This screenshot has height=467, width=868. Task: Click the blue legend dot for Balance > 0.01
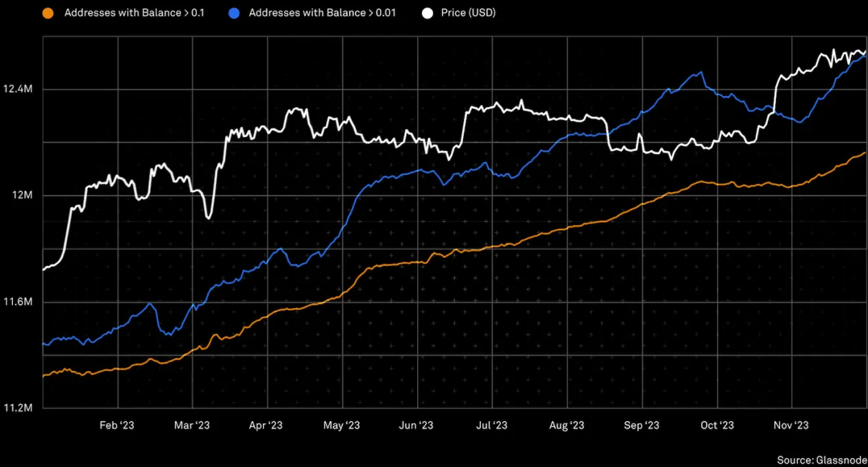(234, 12)
